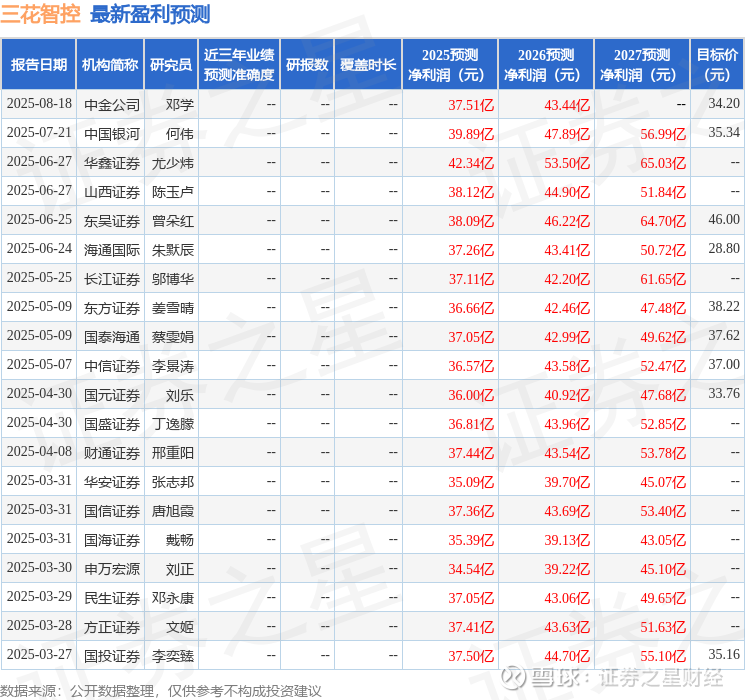This screenshot has height=700, width=745.
Task: Click analyst name 陈玉卢
Action: point(173,192)
